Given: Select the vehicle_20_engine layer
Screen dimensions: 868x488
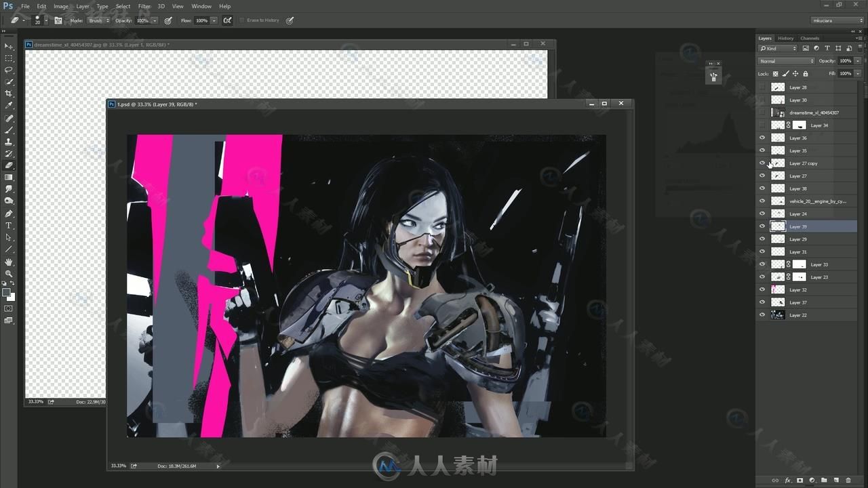Looking at the screenshot, I should tap(807, 201).
